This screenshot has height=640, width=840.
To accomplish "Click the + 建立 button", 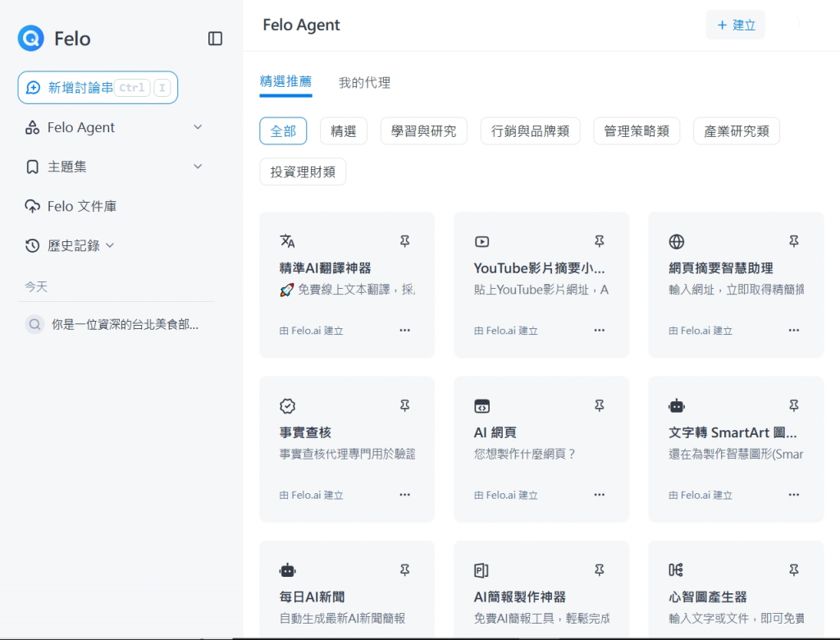I will pyautogui.click(x=735, y=25).
